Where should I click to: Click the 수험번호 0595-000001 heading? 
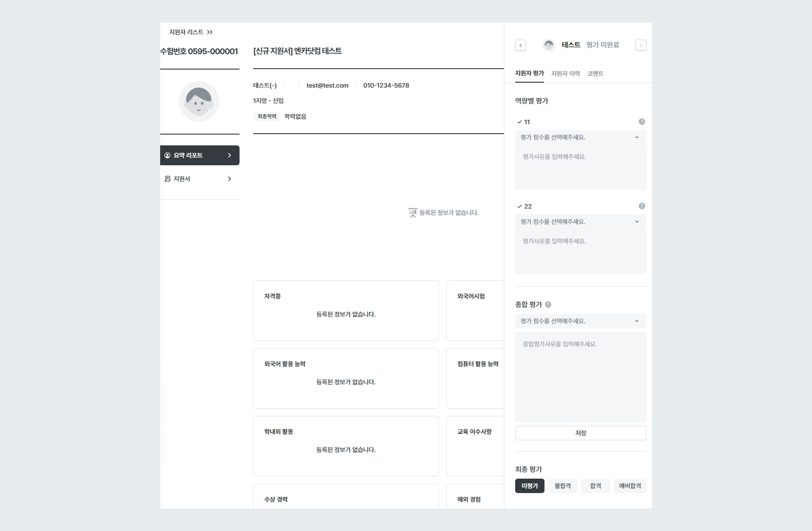[199, 51]
